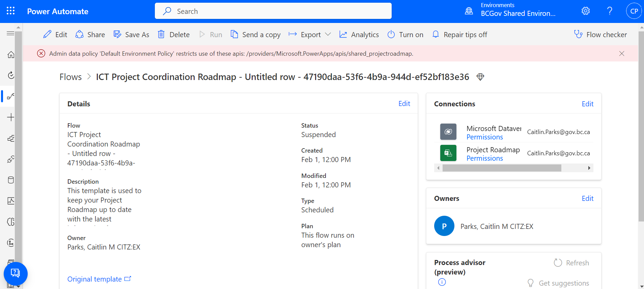
Task: Click Delete in the command bar
Action: click(x=174, y=34)
